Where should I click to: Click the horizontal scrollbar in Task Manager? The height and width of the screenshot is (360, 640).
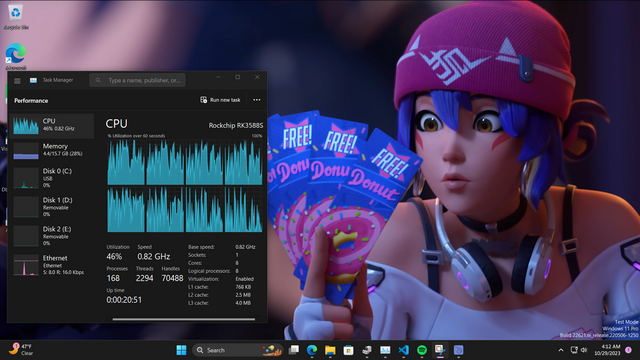(184, 319)
